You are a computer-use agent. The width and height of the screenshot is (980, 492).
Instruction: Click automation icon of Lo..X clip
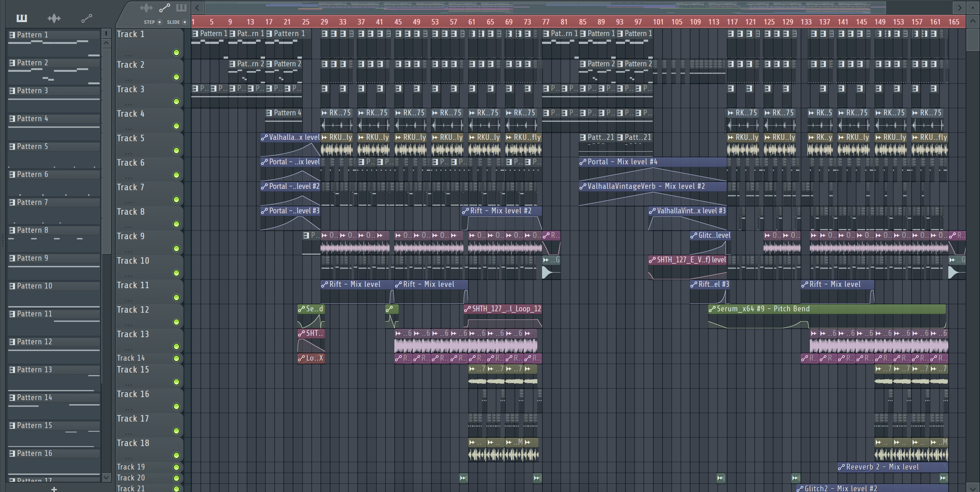302,358
